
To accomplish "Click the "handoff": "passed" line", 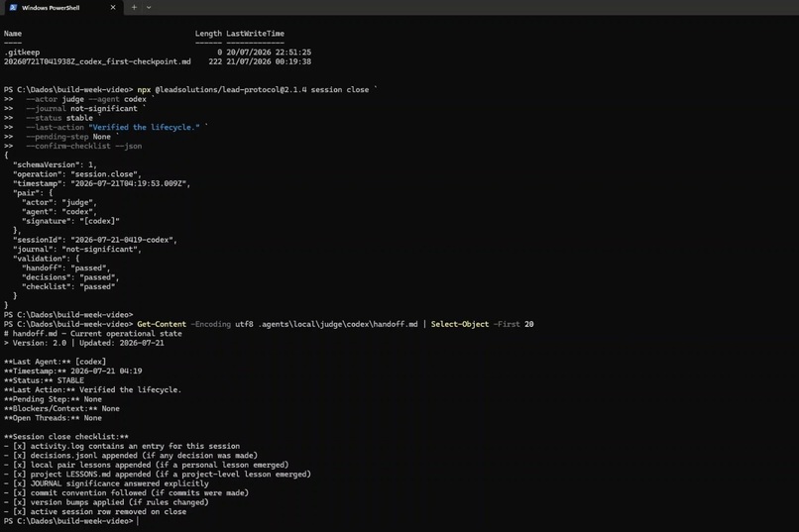I will (x=65, y=268).
